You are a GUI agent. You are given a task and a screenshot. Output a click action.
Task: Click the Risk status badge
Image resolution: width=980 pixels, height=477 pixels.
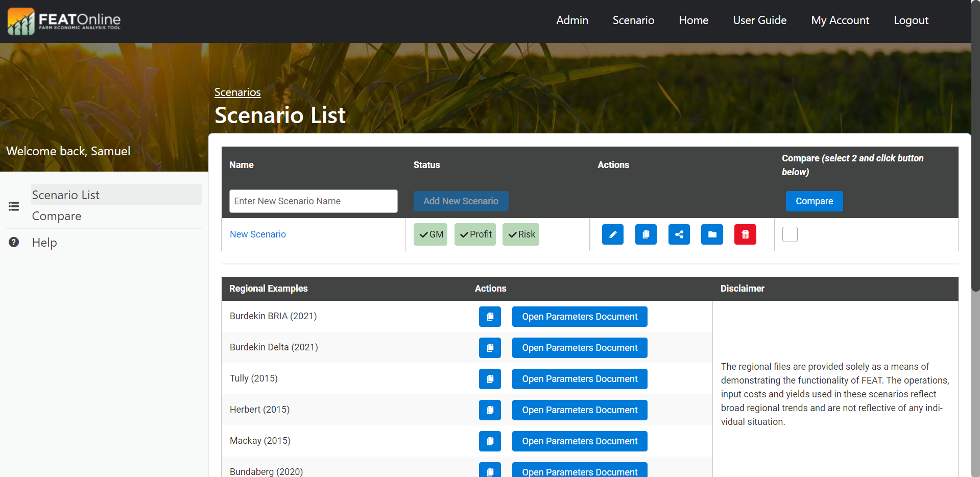(521, 234)
